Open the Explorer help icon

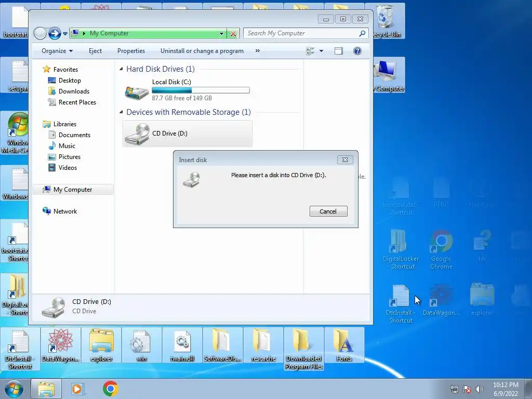[357, 51]
